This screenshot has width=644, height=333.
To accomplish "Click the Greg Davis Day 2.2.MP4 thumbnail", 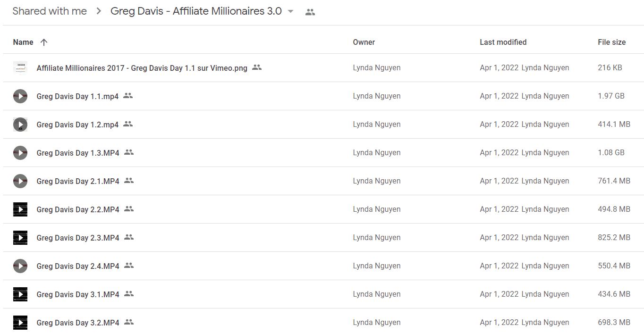I will (20, 209).
